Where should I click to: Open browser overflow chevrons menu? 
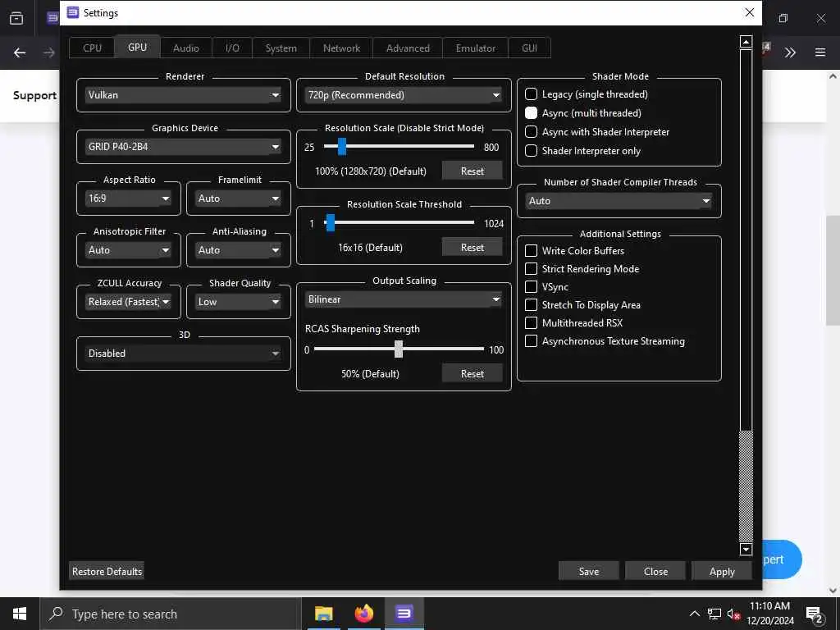(x=790, y=52)
